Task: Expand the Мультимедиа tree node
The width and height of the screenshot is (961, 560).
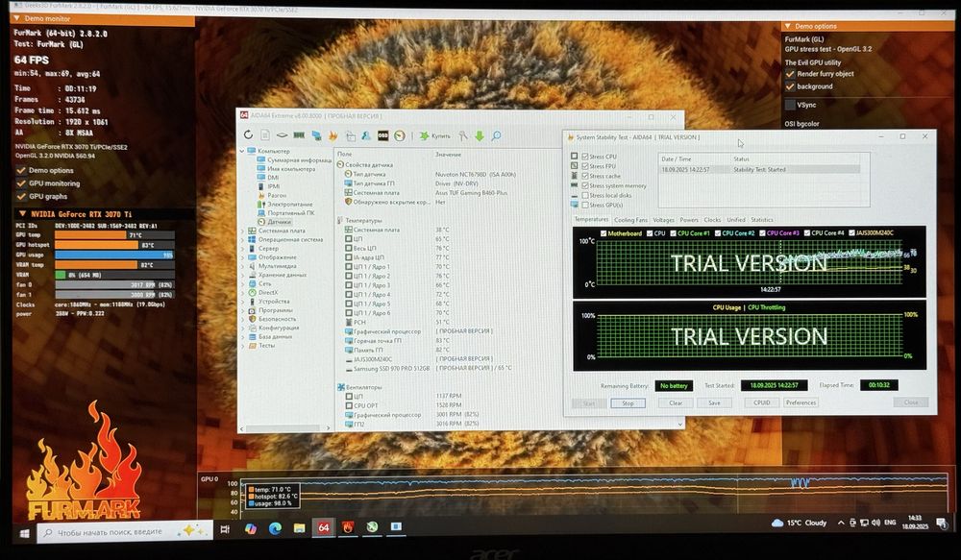Action: point(242,266)
